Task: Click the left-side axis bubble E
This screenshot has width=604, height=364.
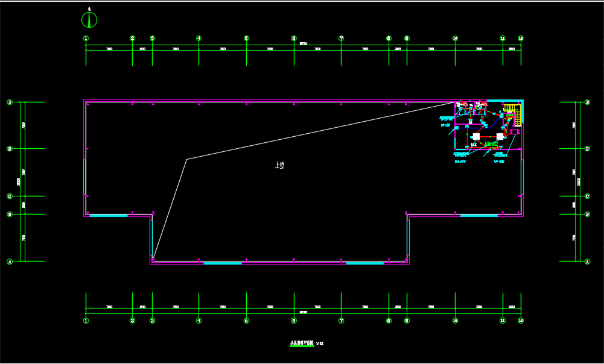Action: [x=10, y=102]
